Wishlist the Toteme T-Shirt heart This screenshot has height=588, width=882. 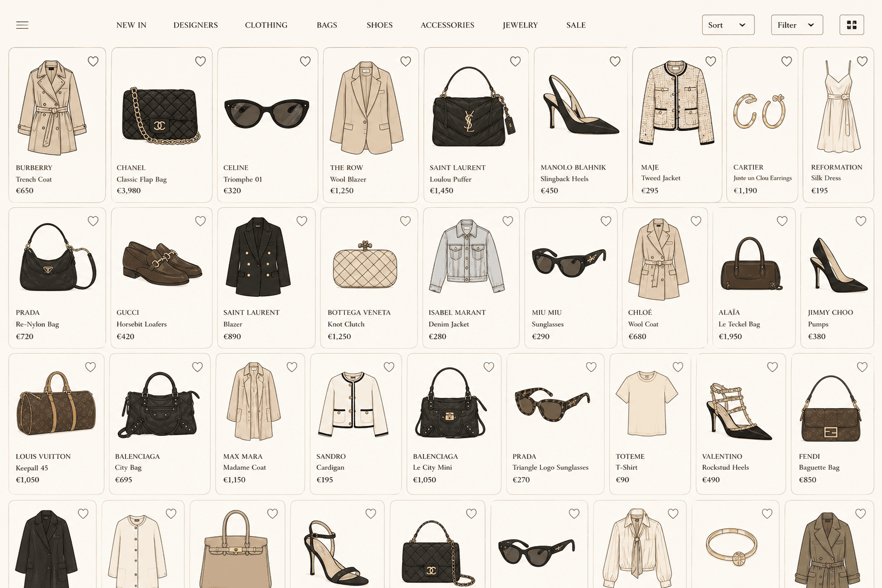(678, 367)
